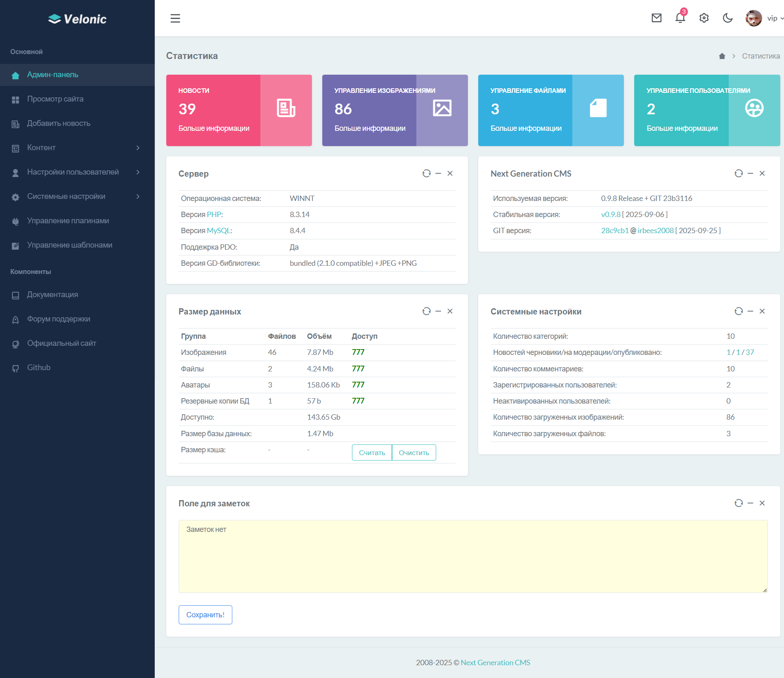Click the hamburger menu icon
784x678 pixels.
175,18
